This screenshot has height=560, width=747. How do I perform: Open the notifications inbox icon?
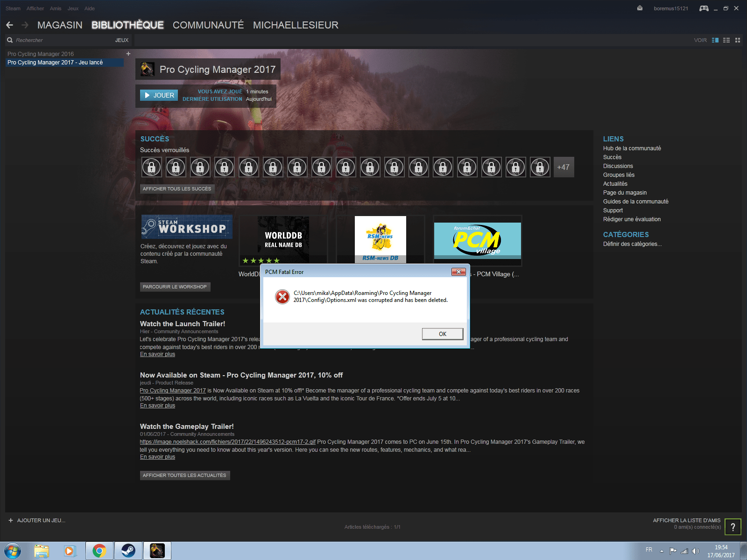(640, 8)
